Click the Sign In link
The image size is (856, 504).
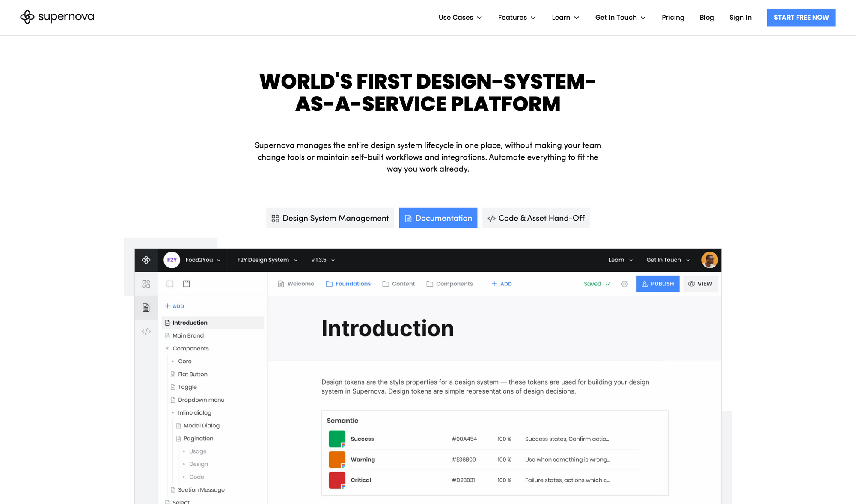click(x=740, y=18)
